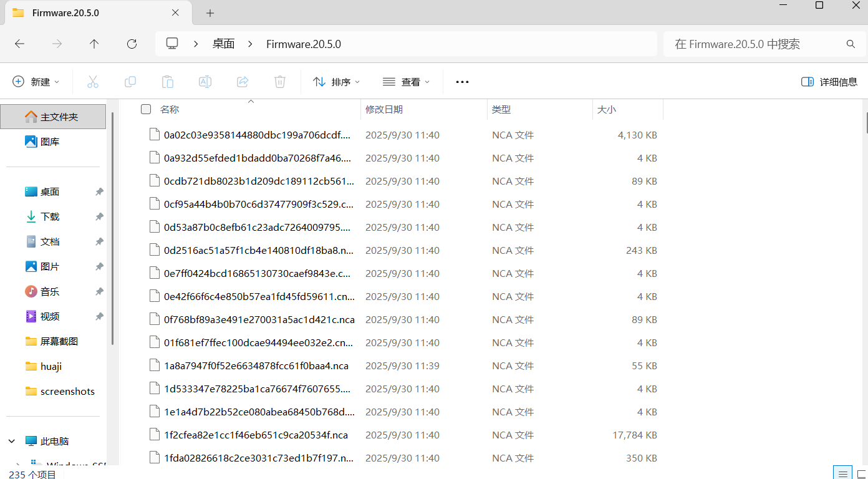Open the 新建 dropdown menu
The image size is (868, 479).
[x=36, y=82]
